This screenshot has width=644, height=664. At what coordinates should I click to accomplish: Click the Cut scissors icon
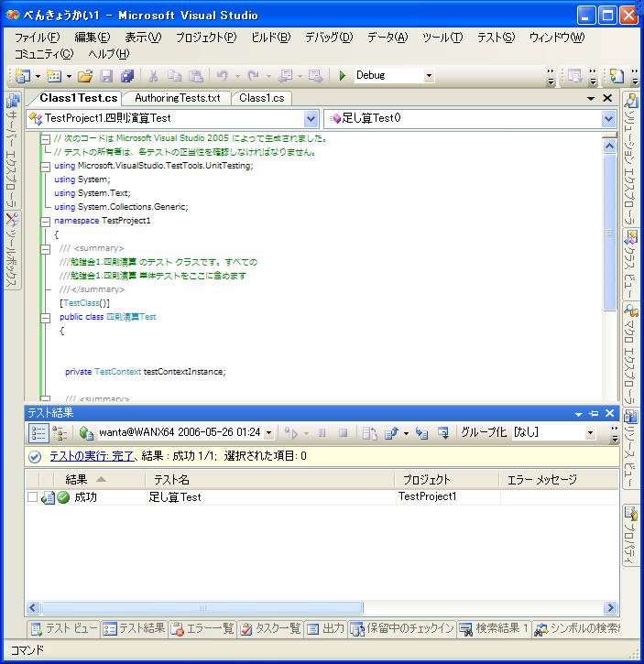pyautogui.click(x=154, y=76)
